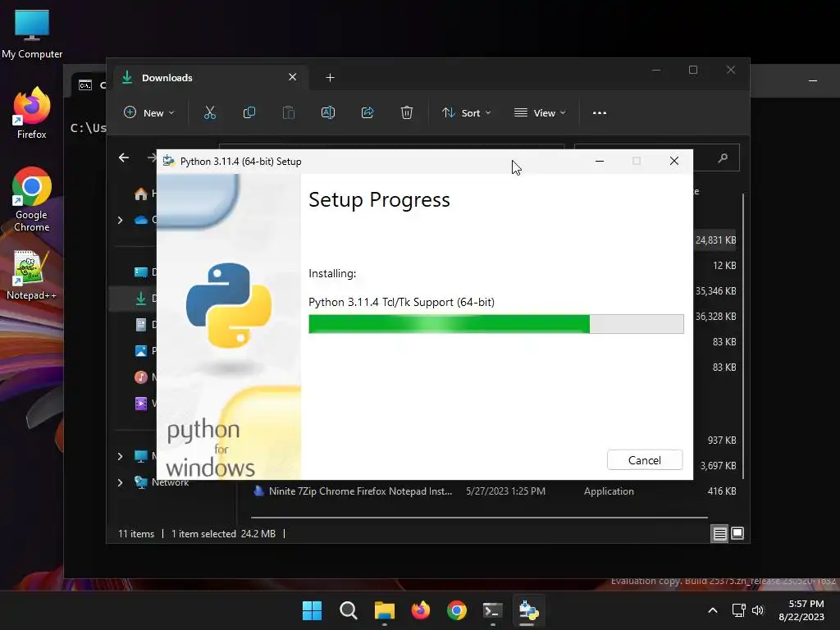Click File Explorer in the taskbar

point(384,610)
